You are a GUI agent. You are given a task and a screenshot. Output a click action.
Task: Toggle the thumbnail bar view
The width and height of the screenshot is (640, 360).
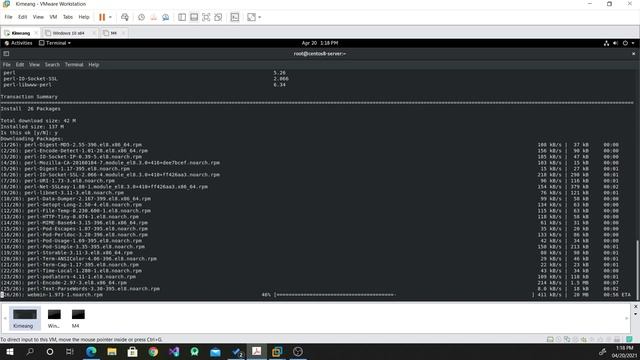pos(194,17)
